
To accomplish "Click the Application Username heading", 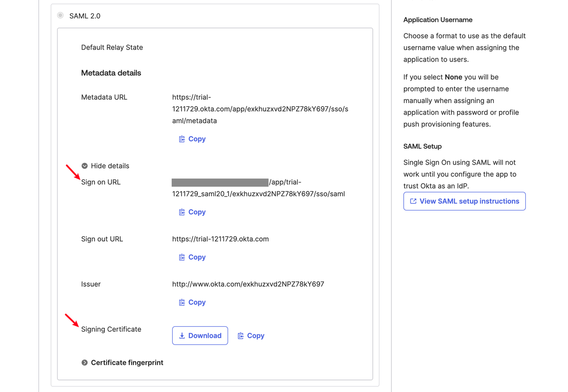I will [x=438, y=20].
